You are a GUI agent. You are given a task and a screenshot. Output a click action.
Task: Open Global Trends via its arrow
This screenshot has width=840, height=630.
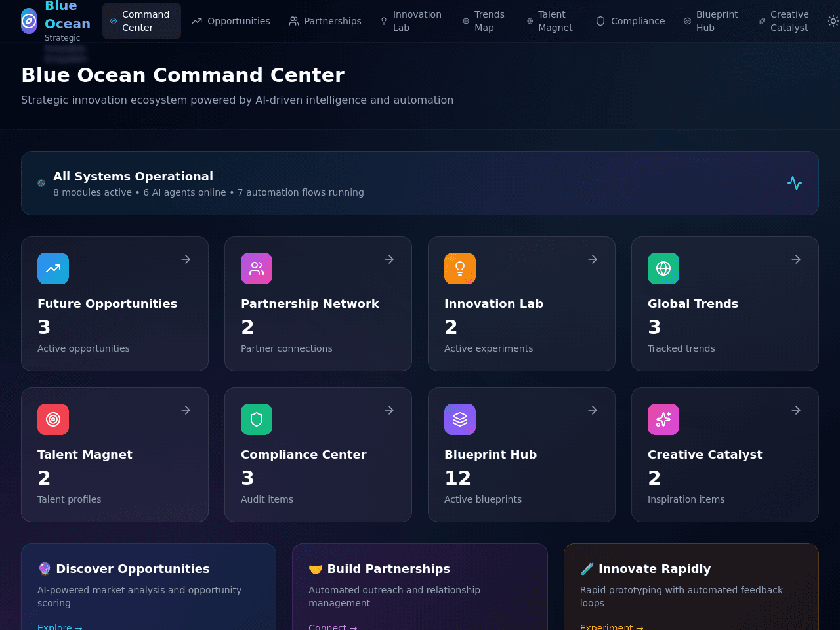[x=796, y=259]
